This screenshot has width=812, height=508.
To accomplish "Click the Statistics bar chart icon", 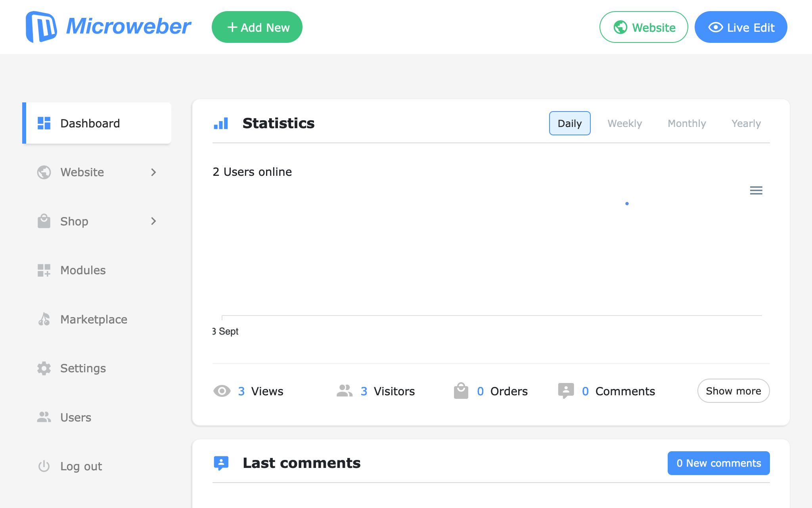I will point(221,123).
